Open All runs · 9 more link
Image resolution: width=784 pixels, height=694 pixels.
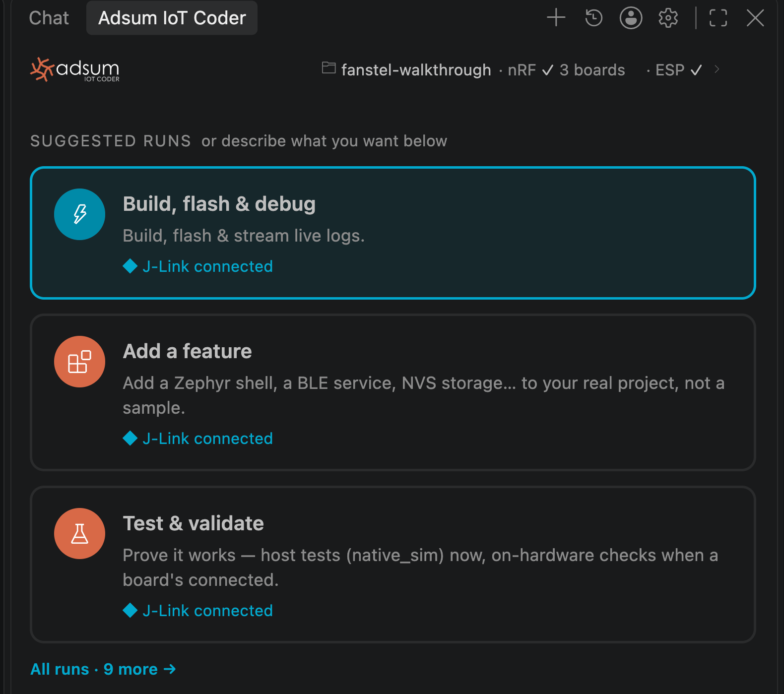point(104,669)
